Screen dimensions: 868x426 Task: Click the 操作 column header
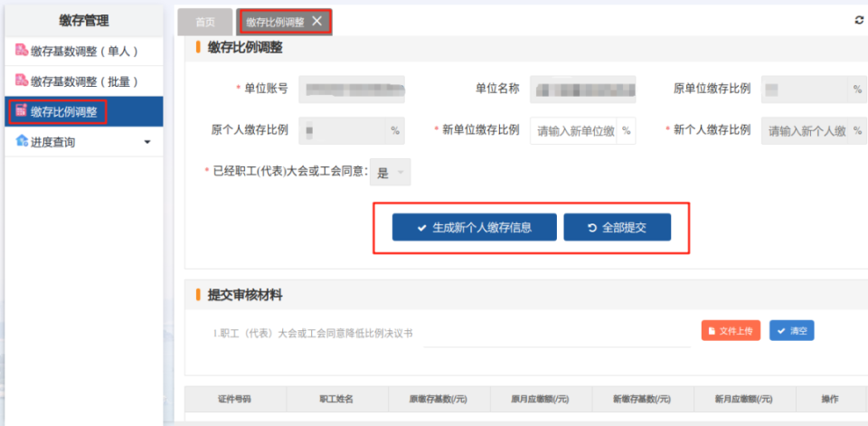(830, 399)
